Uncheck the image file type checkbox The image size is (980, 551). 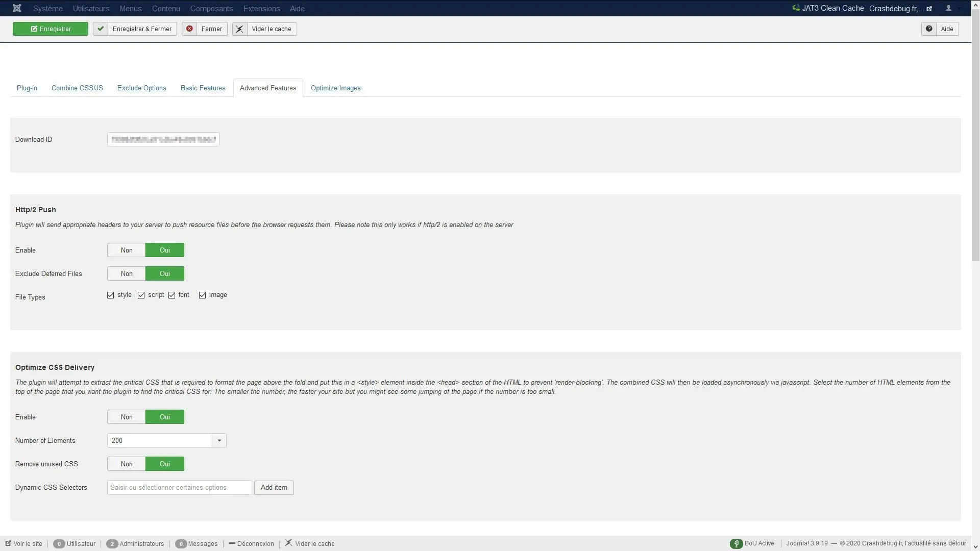coord(202,295)
